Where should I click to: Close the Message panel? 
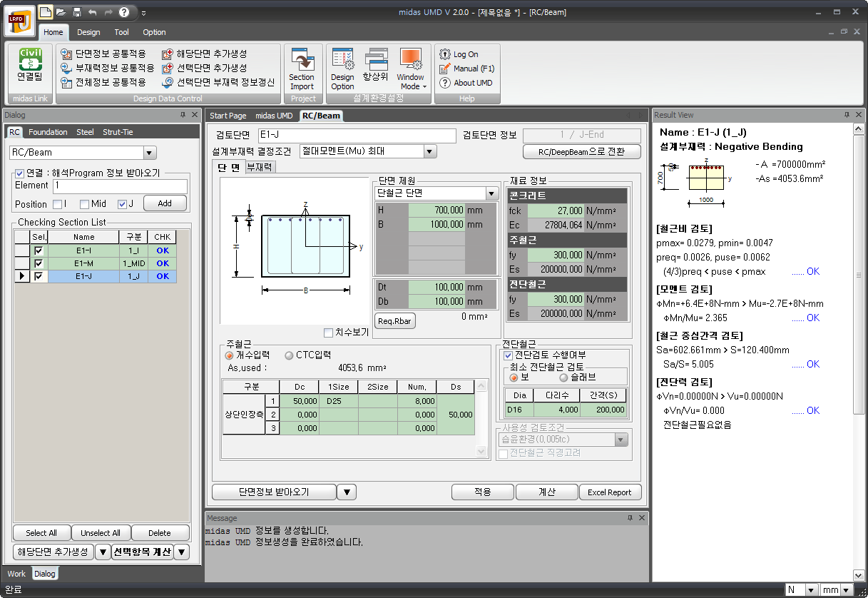click(642, 518)
